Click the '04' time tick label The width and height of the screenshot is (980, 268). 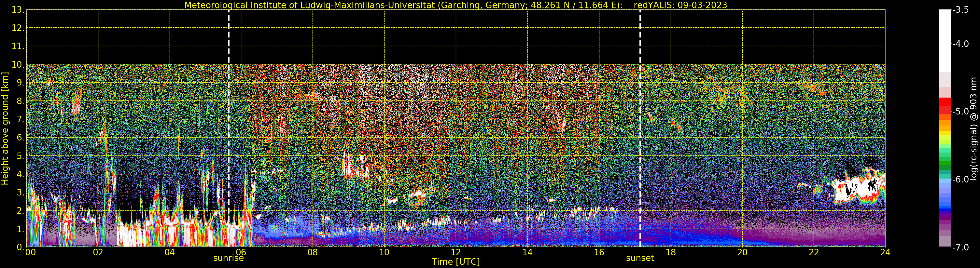[170, 252]
